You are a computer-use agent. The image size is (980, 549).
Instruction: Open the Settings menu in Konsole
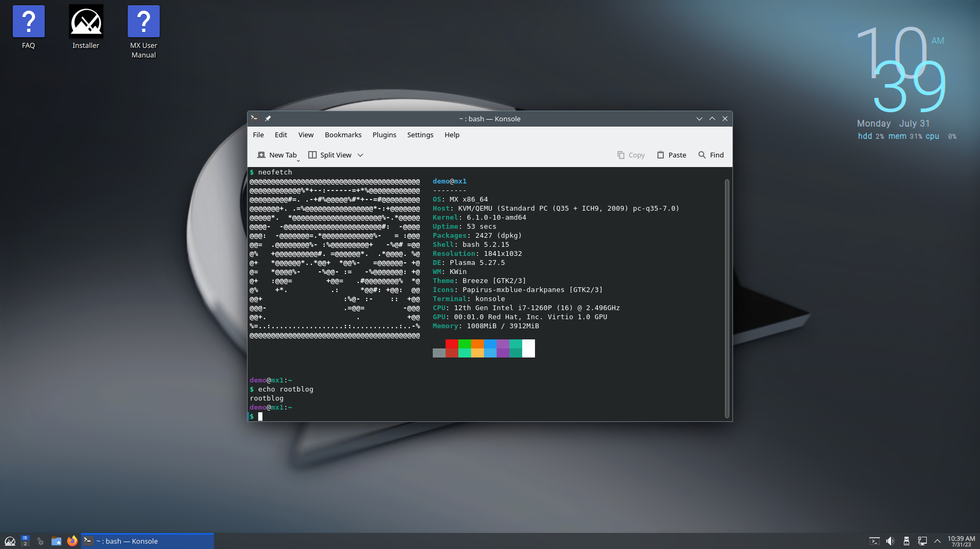tap(420, 135)
